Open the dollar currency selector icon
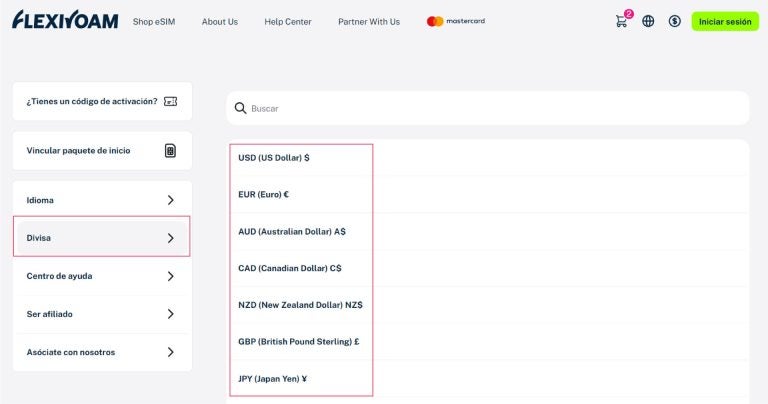768x404 pixels. point(674,21)
